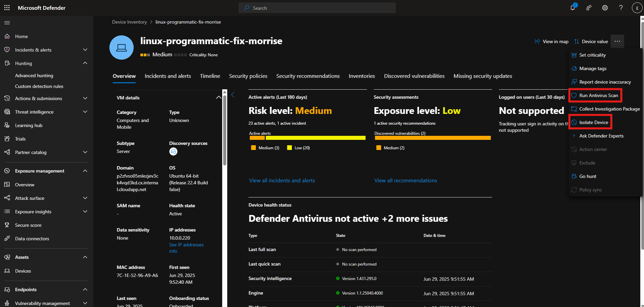This screenshot has width=644, height=307.
Task: Click the orange Medium (3) legend swatch
Action: click(x=253, y=148)
